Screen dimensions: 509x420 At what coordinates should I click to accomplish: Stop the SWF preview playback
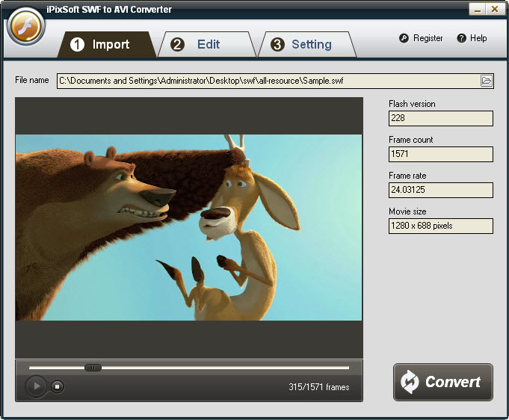[x=57, y=386]
